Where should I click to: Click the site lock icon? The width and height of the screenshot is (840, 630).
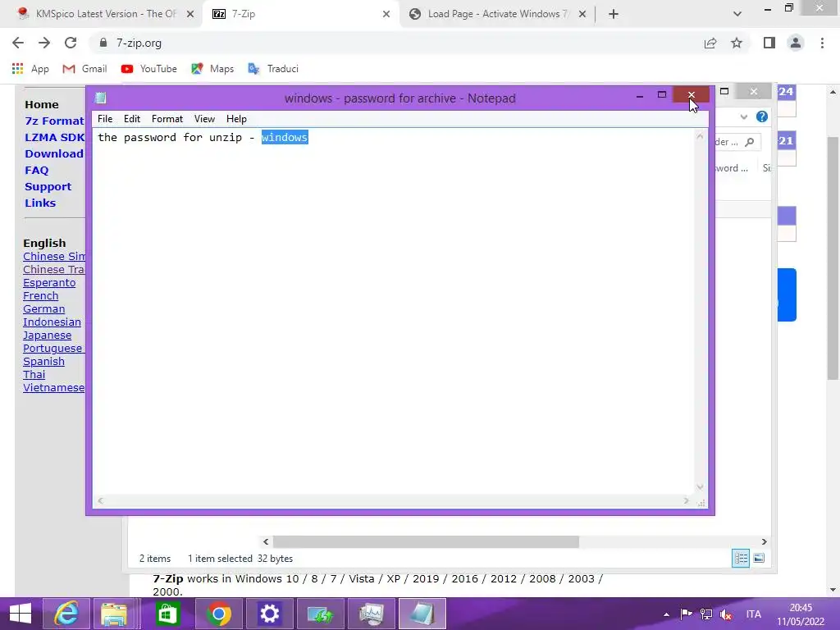click(x=103, y=43)
